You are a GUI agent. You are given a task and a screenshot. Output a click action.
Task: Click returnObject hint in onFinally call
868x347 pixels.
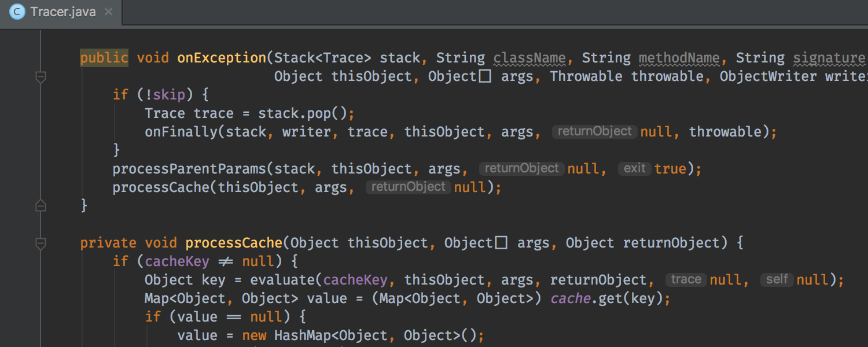click(x=594, y=131)
